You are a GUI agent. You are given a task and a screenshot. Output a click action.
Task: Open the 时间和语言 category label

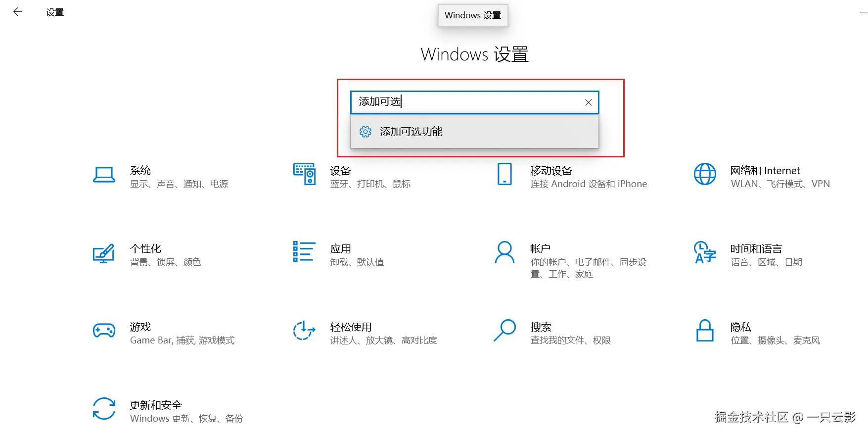click(756, 248)
